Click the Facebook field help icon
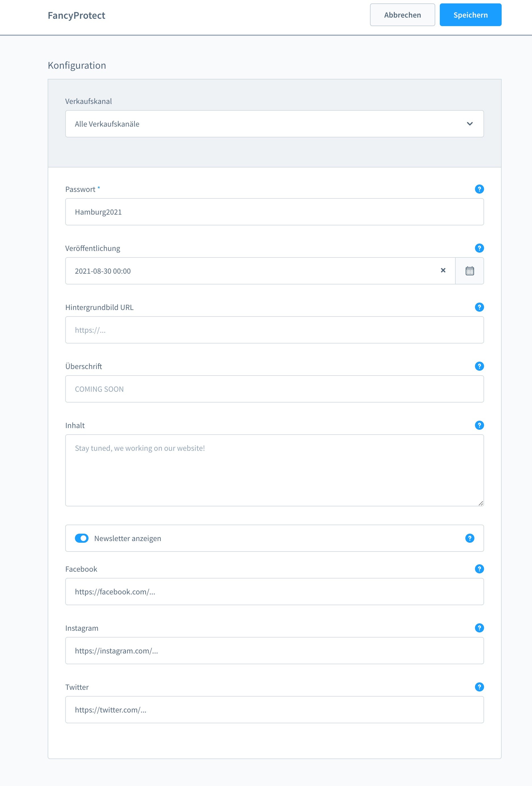The width and height of the screenshot is (532, 786). pyautogui.click(x=479, y=569)
